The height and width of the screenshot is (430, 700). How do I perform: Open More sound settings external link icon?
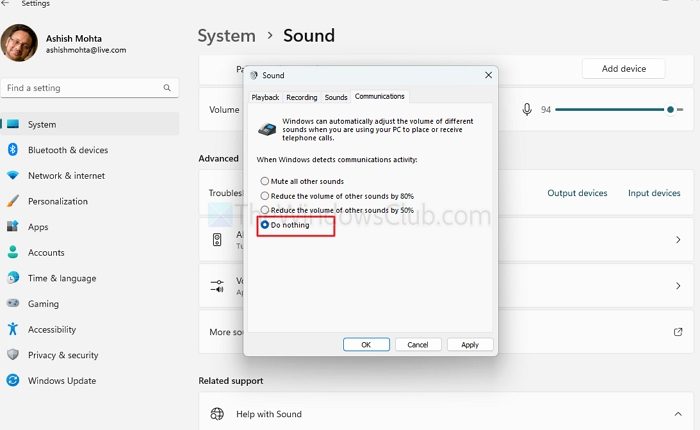coord(678,332)
